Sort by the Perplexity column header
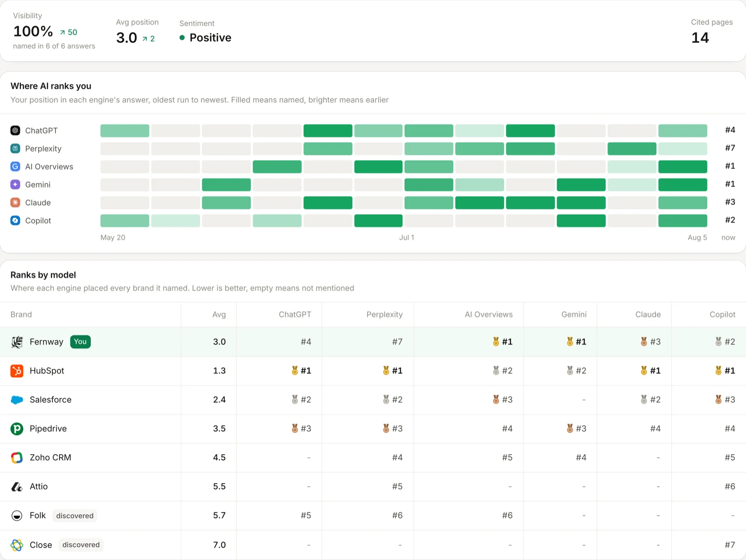The height and width of the screenshot is (560, 746). click(x=385, y=315)
